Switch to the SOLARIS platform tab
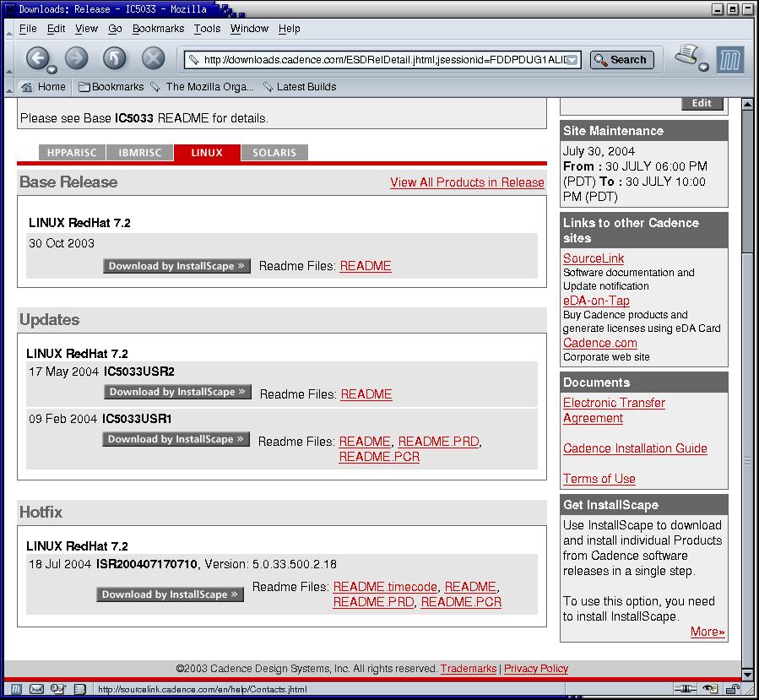Viewport: 759px width, 700px height. 274,153
